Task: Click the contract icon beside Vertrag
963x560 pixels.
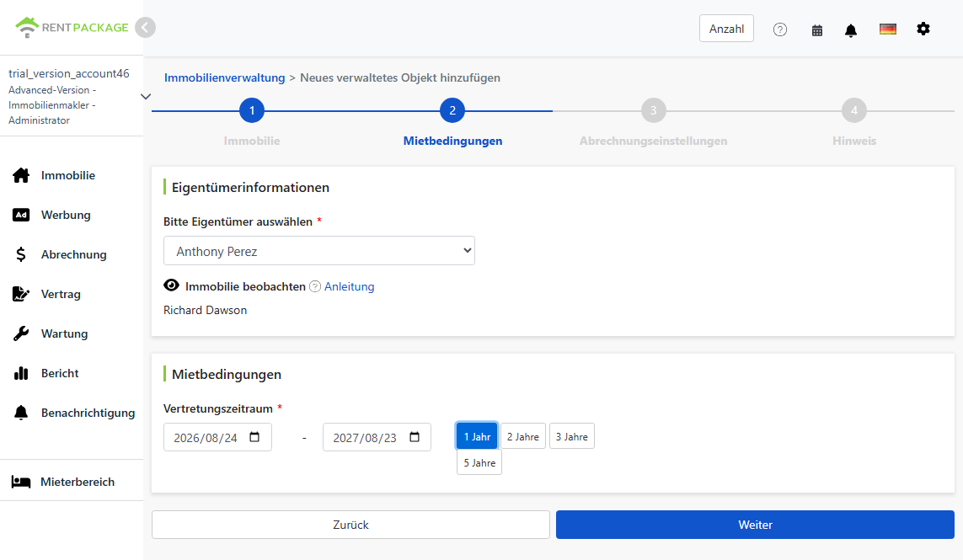Action: (x=21, y=294)
